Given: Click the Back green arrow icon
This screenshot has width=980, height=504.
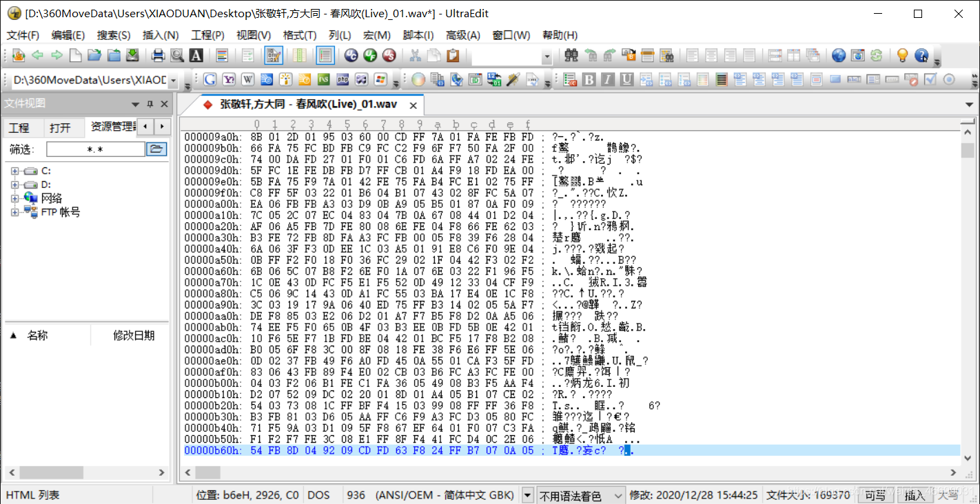Looking at the screenshot, I should click(x=37, y=56).
